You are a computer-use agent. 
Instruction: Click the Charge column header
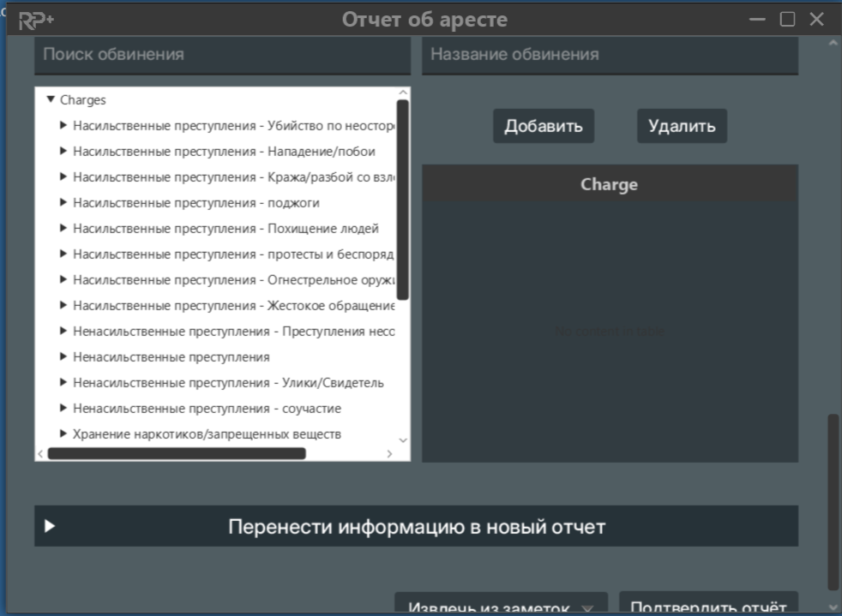(609, 184)
